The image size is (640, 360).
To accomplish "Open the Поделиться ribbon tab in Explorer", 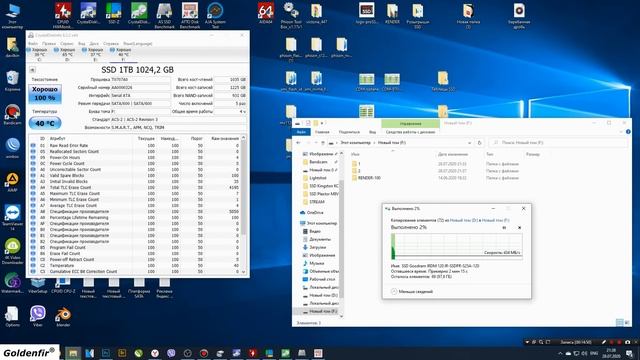I will (349, 132).
